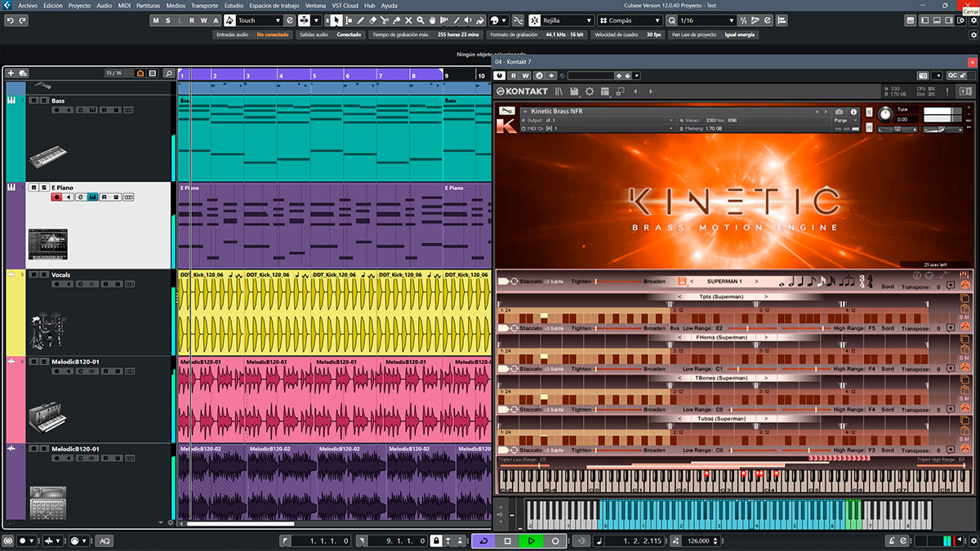
Task: Click the Redo arrow in Cubase toolbar
Action: click(x=22, y=20)
